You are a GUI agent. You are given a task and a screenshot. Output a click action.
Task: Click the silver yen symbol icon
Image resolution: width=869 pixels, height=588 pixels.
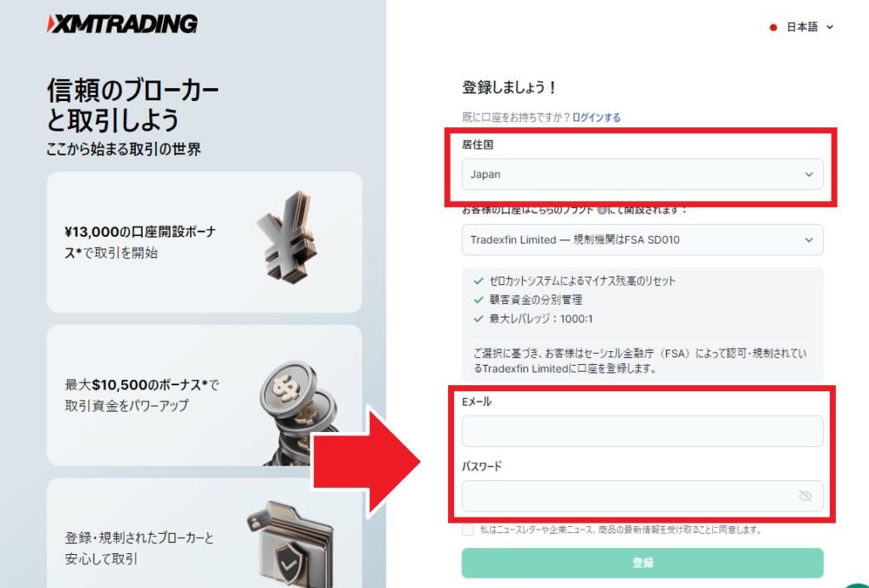(289, 237)
